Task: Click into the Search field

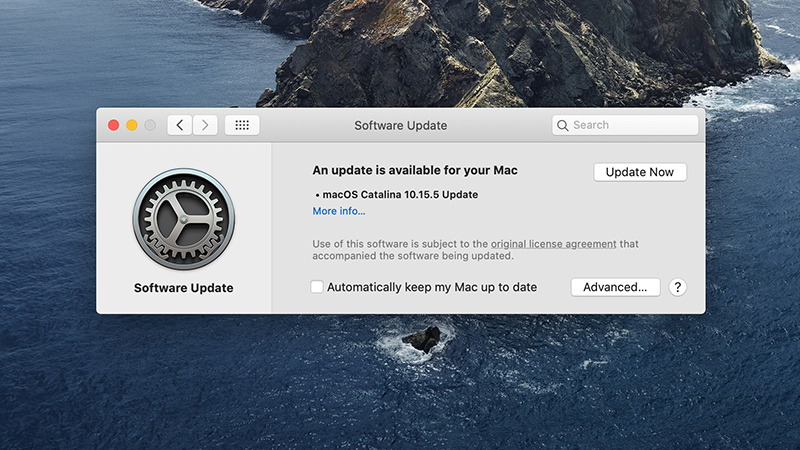Action: [625, 125]
